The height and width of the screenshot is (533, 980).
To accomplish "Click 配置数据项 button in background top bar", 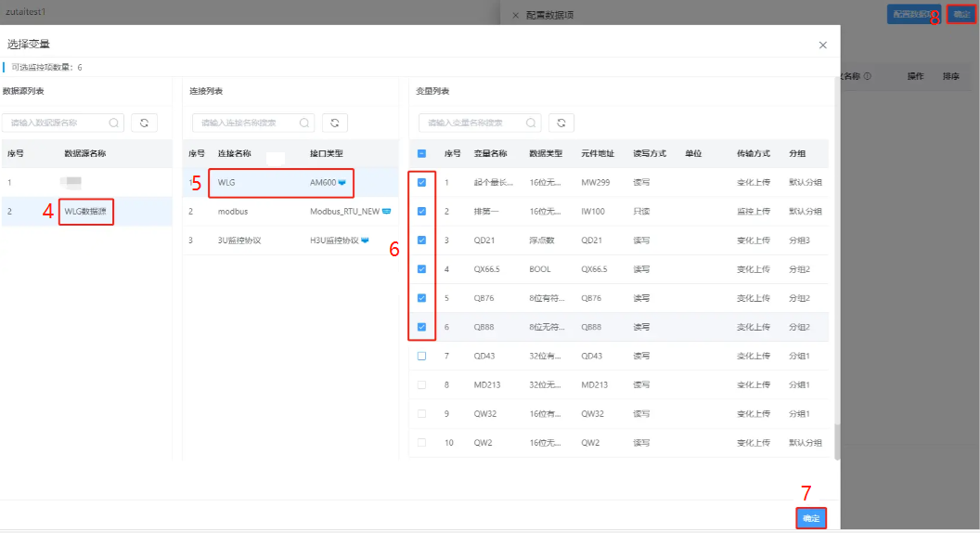I will point(914,14).
